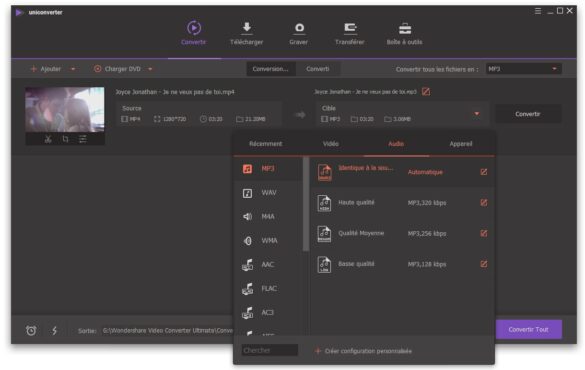Click the Charger DVD disc icon
Viewport: 585px width, 370px height.
(97, 69)
